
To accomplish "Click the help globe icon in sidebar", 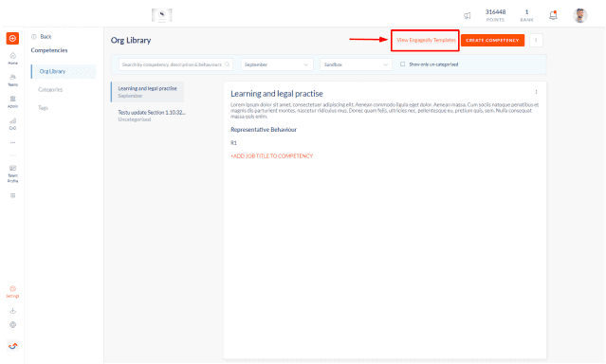I will (x=12, y=324).
